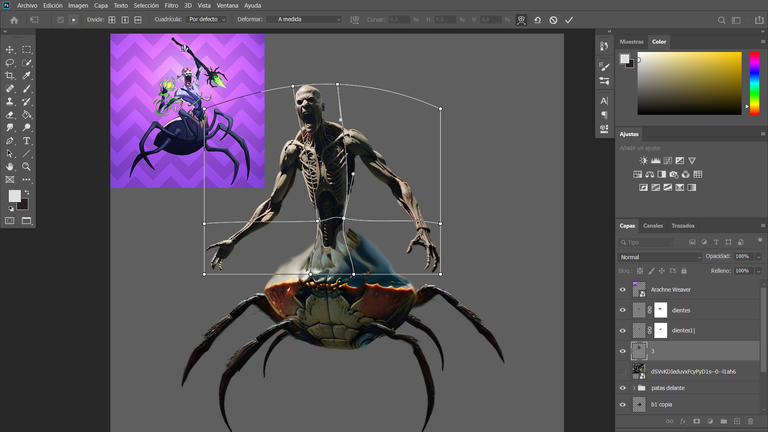Select the Paint Bucket tool
The width and height of the screenshot is (768, 432).
26,115
